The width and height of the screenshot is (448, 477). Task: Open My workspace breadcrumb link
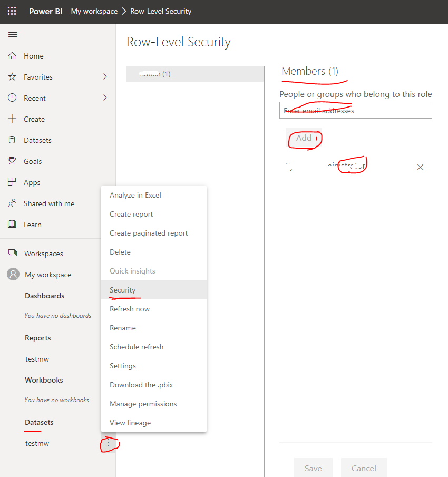click(94, 11)
